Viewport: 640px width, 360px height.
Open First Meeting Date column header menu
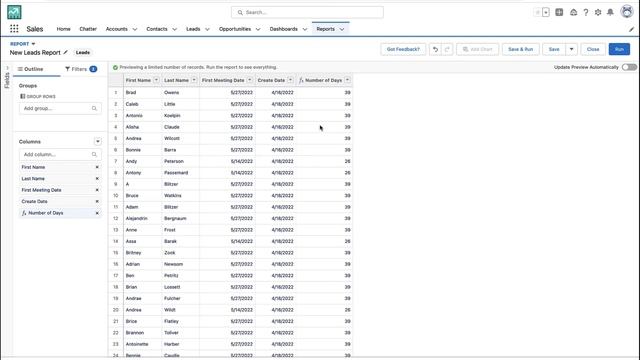coord(249,80)
